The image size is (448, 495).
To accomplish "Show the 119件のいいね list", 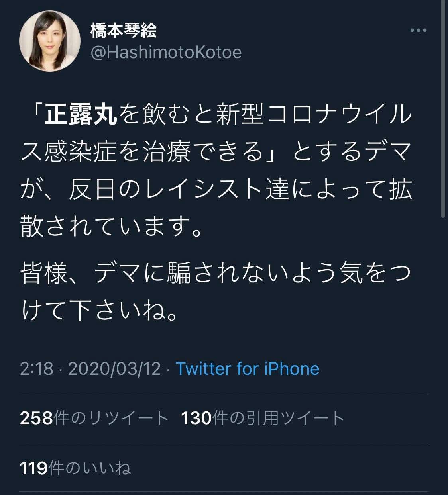I will (x=75, y=468).
